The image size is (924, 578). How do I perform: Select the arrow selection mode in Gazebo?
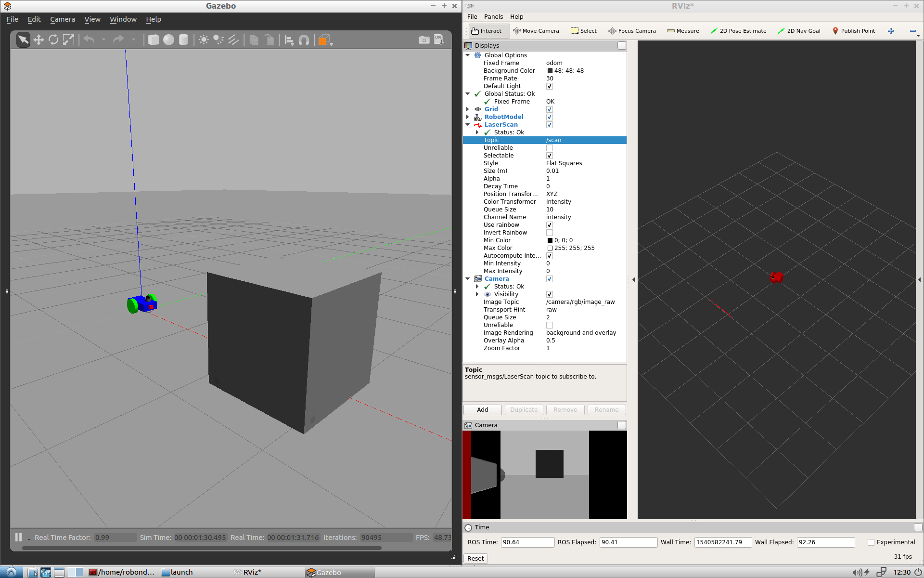click(23, 39)
